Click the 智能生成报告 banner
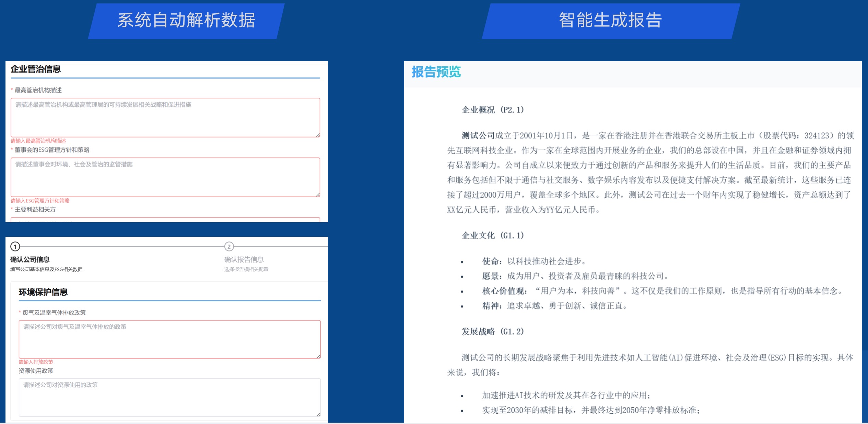 pyautogui.click(x=610, y=20)
